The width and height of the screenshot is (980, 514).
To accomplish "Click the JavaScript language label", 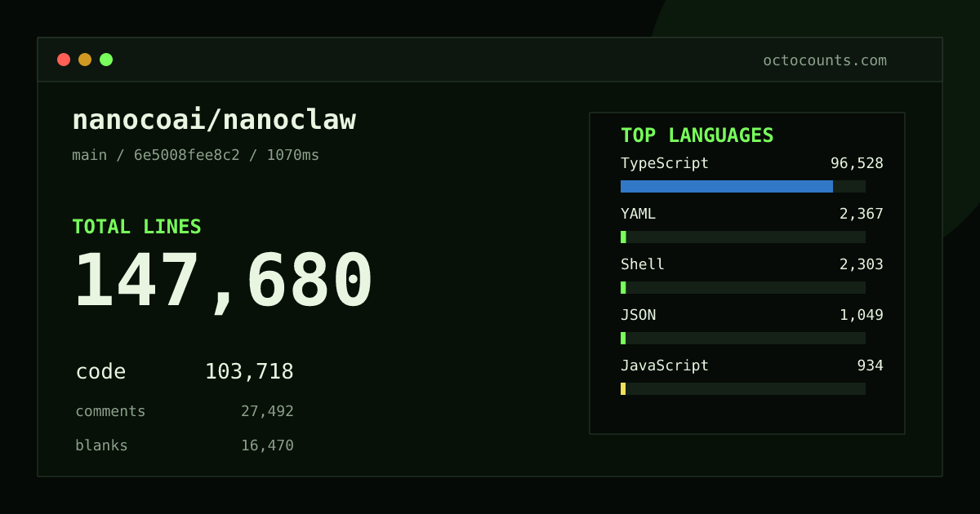I will 665,366.
